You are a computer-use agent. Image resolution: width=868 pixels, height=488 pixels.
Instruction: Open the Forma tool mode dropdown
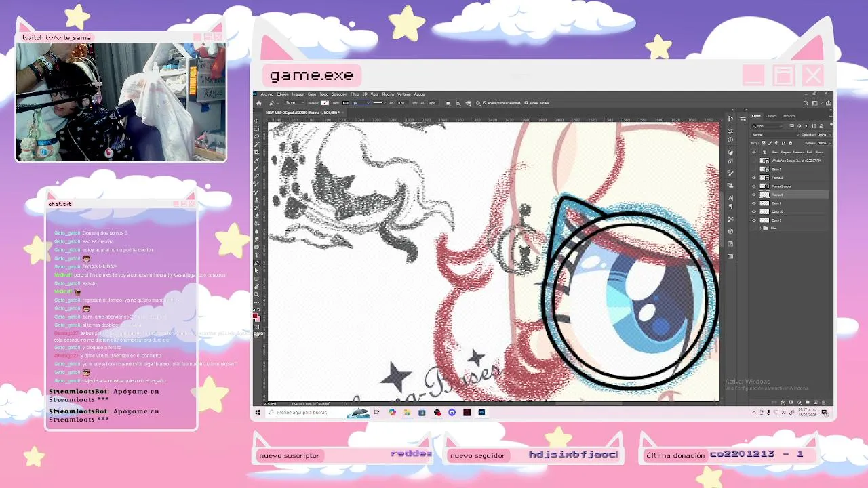tap(295, 103)
